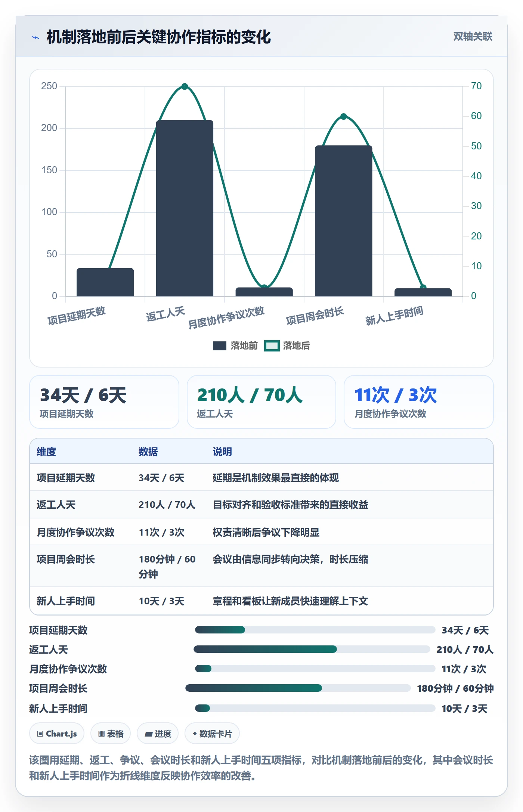
Task: Click the square icon in Chart.js chip
Action: click(40, 734)
